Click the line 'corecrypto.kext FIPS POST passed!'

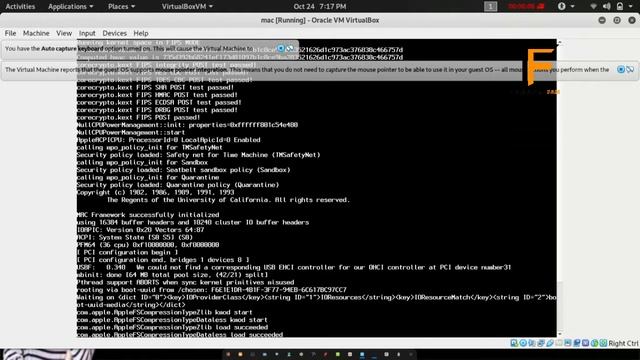pos(138,118)
